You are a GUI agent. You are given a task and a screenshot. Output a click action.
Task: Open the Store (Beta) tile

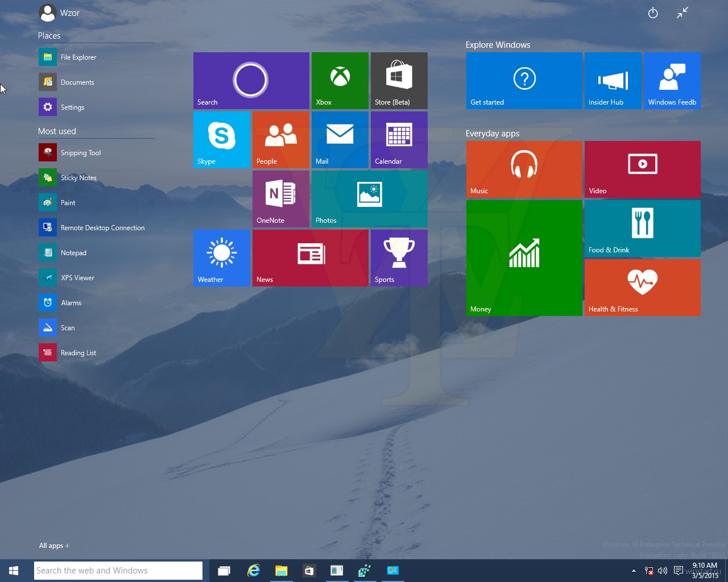pyautogui.click(x=399, y=81)
